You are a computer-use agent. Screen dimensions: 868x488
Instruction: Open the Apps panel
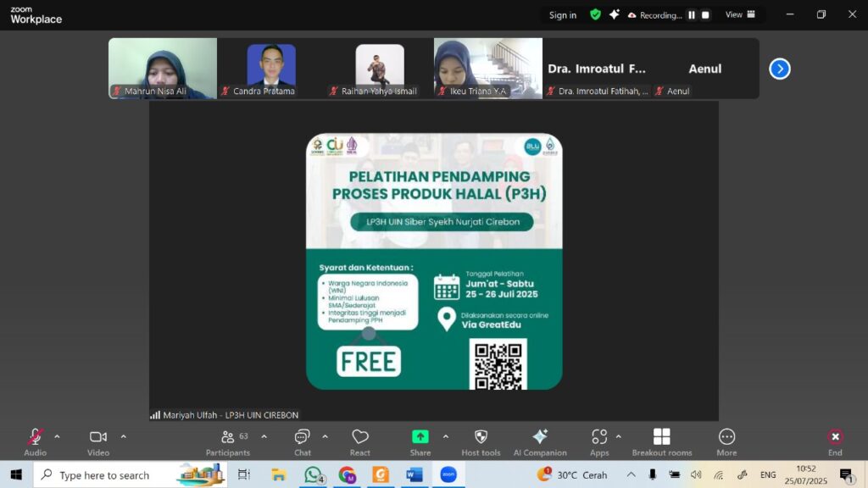pos(599,441)
